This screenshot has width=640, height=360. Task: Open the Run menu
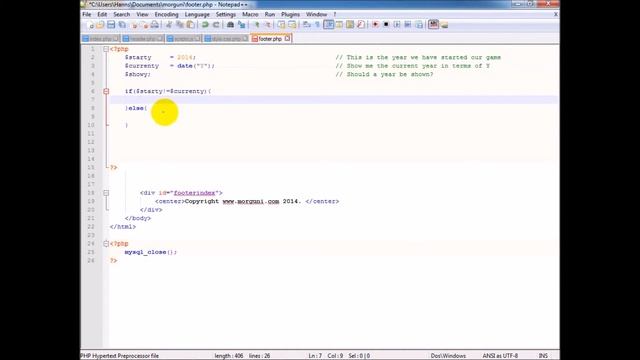click(x=270, y=14)
